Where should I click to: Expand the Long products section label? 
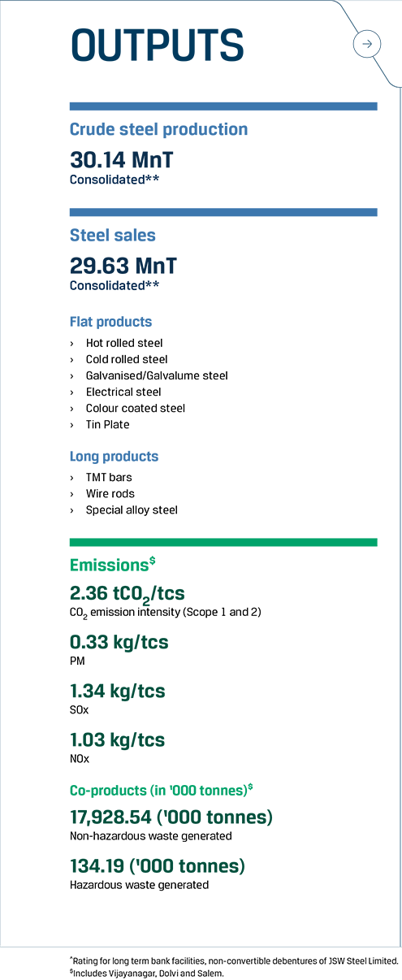click(x=115, y=457)
